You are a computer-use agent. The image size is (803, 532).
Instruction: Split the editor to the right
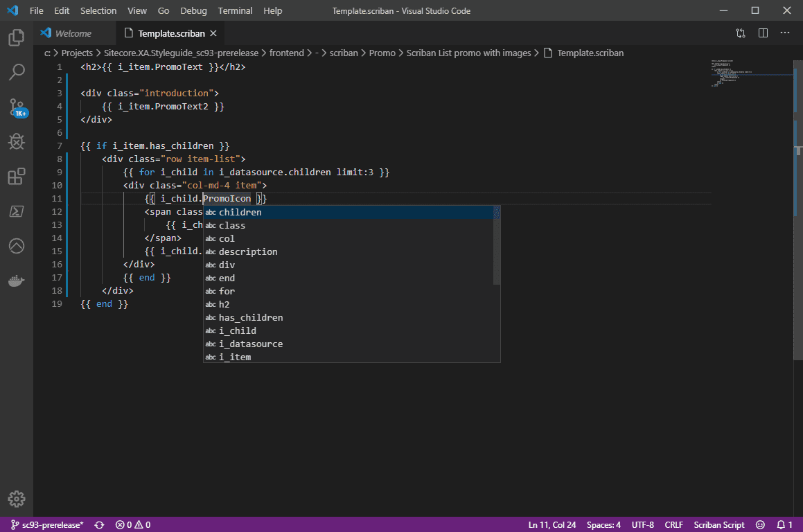click(763, 33)
